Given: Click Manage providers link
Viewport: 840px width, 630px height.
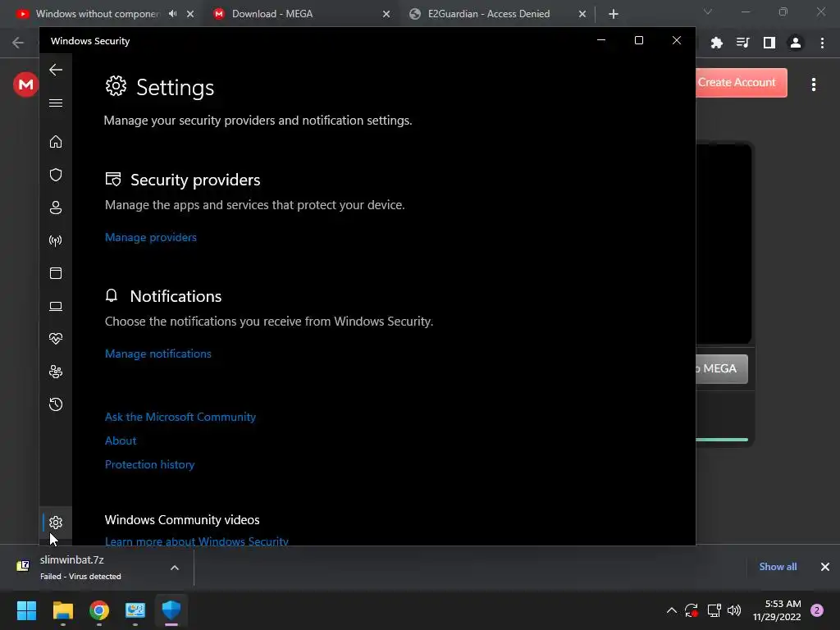Looking at the screenshot, I should [151, 237].
